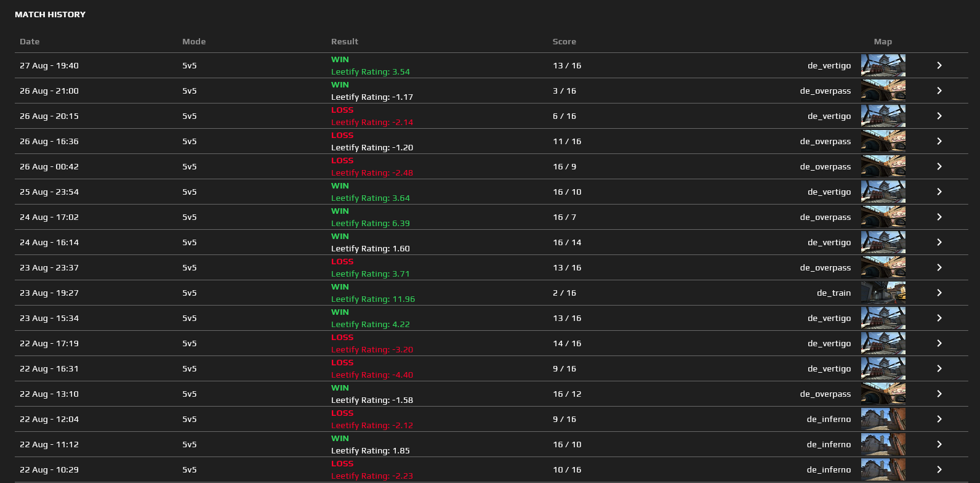
Task: Open the 26 Aug - 16:36 match chevron
Action: (939, 141)
